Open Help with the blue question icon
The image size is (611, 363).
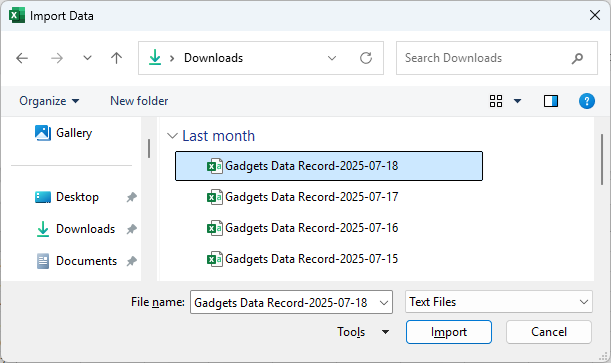[x=586, y=101]
